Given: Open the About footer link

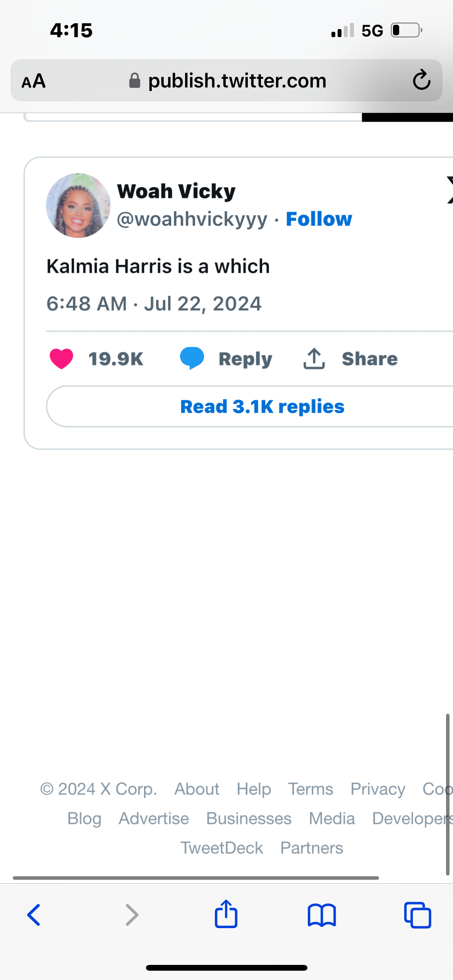Looking at the screenshot, I should coord(197,789).
